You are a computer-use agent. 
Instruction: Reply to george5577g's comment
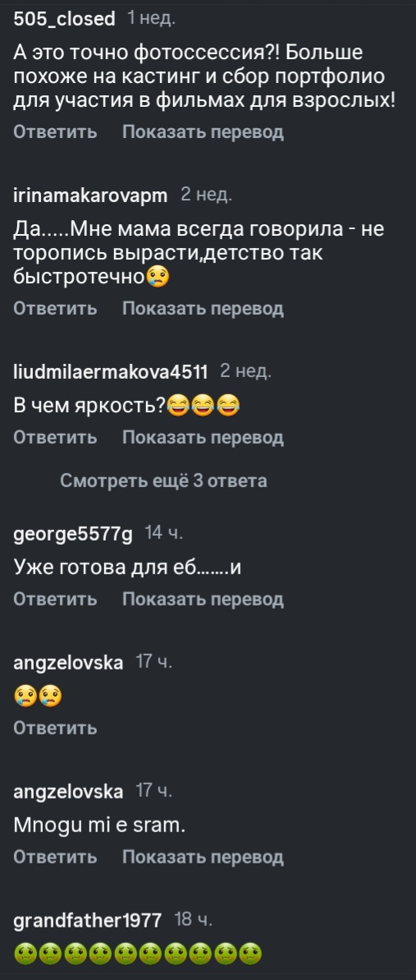click(55, 599)
